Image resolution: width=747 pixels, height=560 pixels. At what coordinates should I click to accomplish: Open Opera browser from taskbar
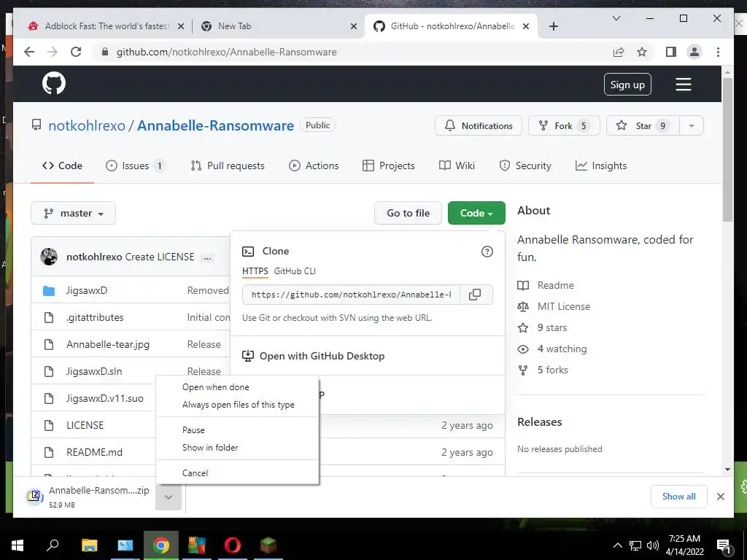point(233,545)
